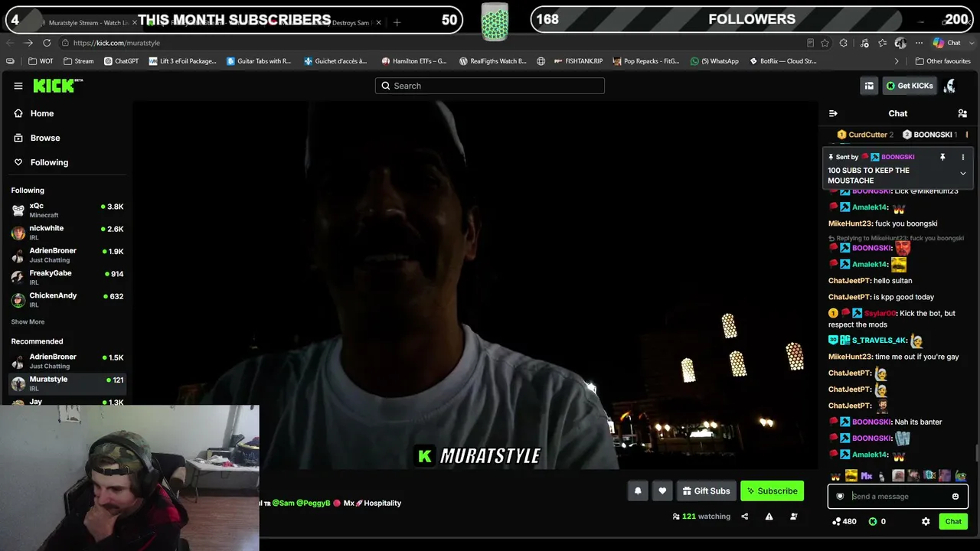The height and width of the screenshot is (551, 980).
Task: Click the green Subscribe button
Action: (772, 491)
